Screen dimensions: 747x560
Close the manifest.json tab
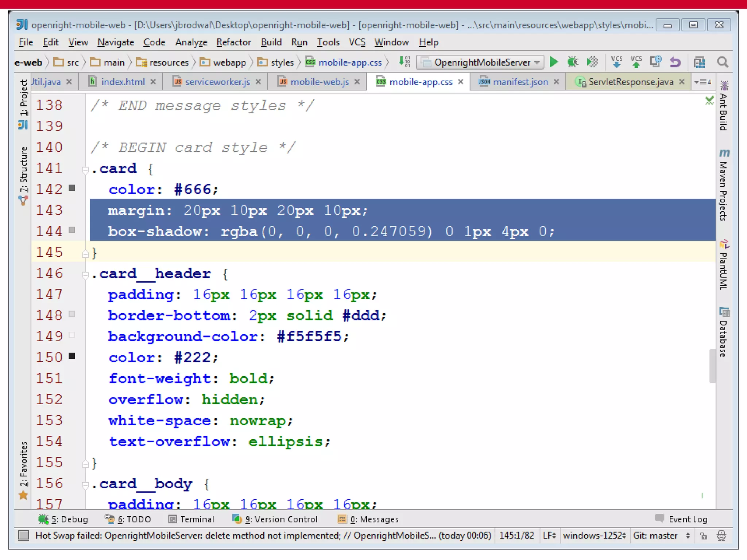coord(556,82)
